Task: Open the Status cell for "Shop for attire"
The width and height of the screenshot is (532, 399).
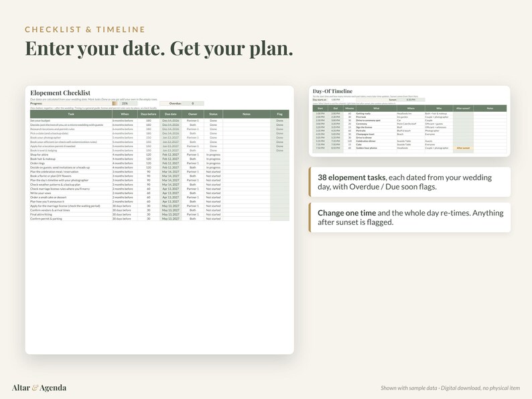Action: click(x=213, y=155)
